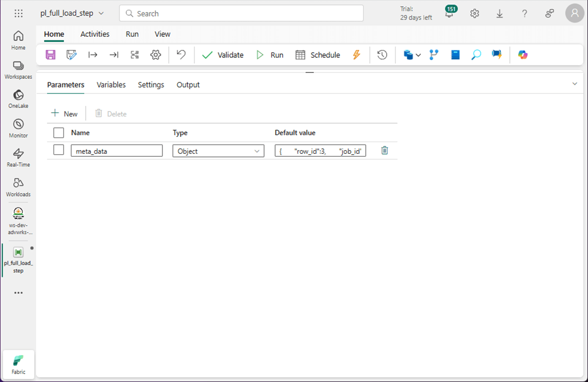
Task: Open the more options ellipsis in the sidebar
Action: tap(18, 293)
